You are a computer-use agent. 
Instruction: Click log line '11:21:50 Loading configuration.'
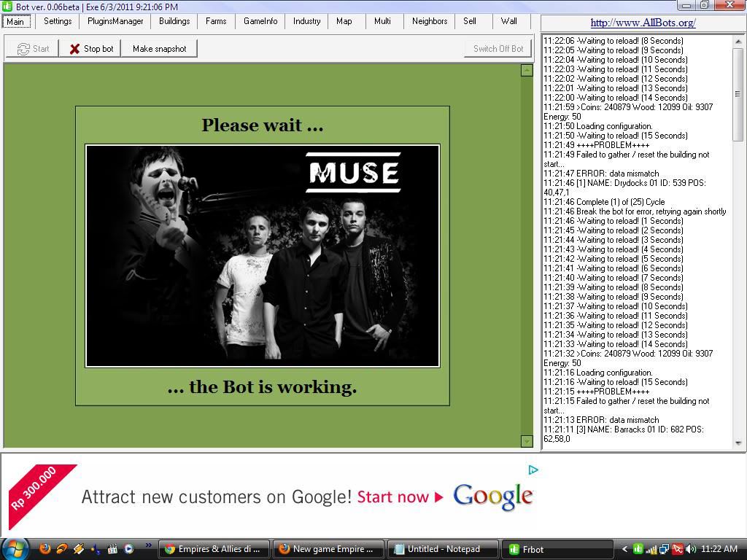(x=598, y=126)
